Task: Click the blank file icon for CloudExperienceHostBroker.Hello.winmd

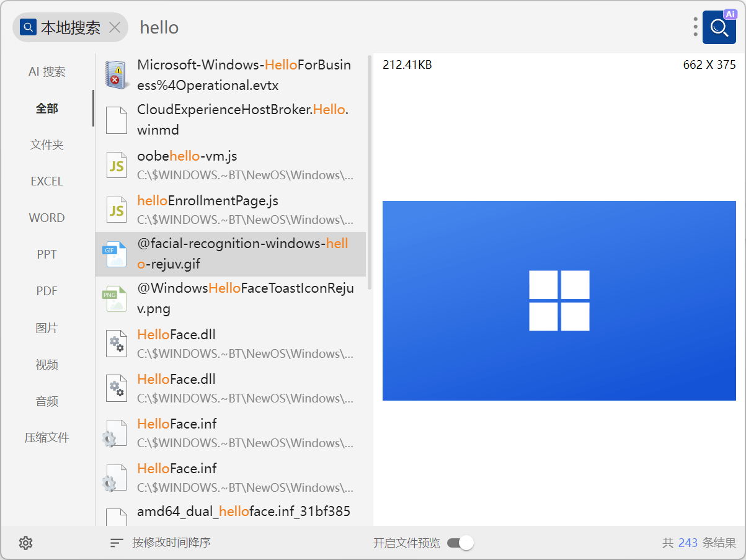Action: click(117, 120)
